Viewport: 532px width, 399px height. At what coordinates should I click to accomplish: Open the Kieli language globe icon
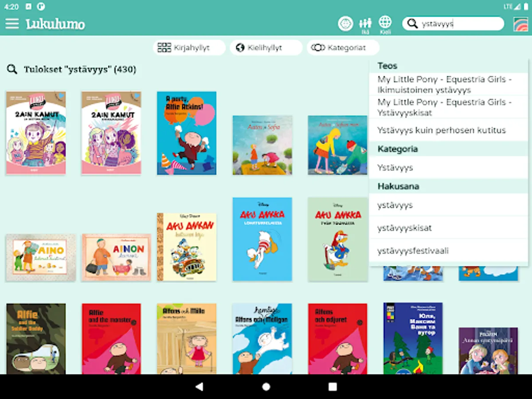[x=385, y=25]
